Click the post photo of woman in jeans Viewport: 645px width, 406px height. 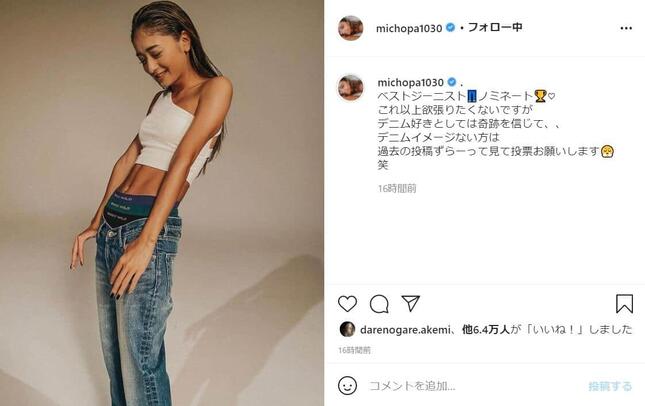[162, 203]
